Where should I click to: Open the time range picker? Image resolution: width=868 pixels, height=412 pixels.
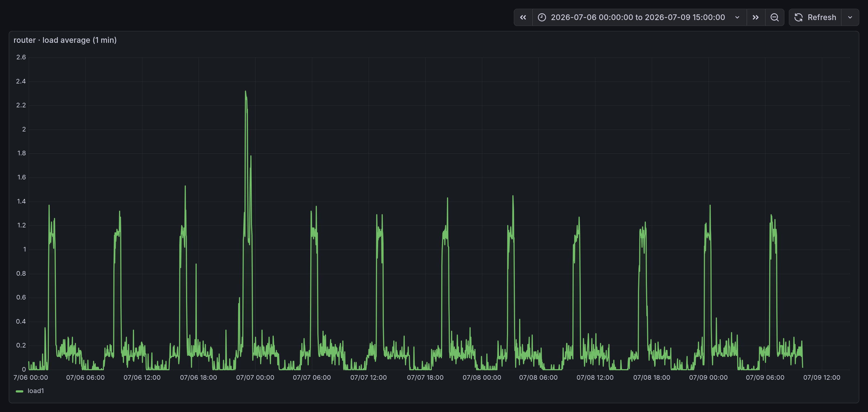(639, 18)
